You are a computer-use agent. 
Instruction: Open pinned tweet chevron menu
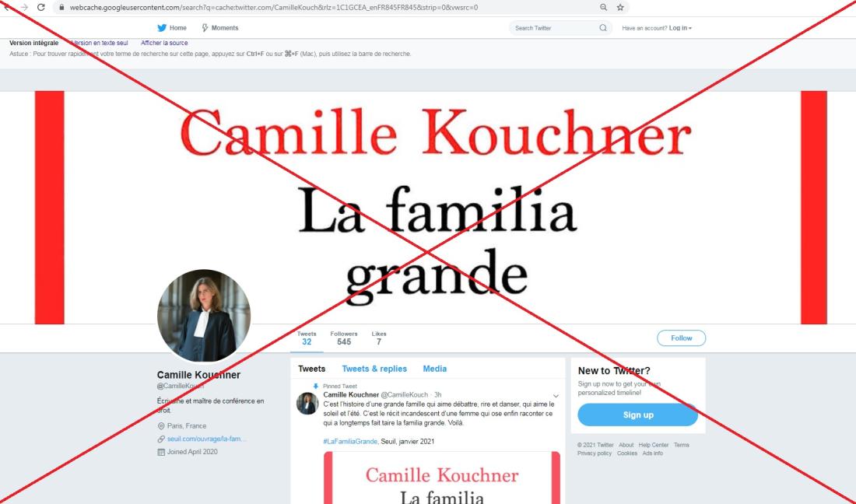coord(556,396)
